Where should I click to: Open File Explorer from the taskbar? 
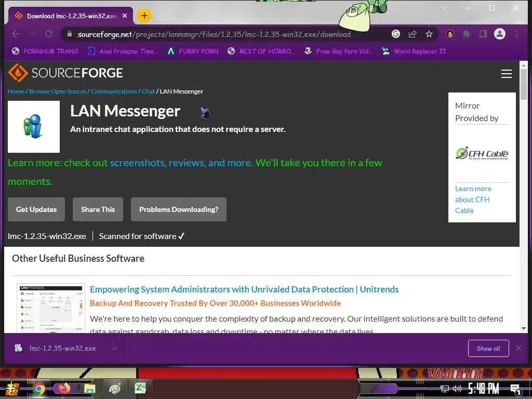89,389
